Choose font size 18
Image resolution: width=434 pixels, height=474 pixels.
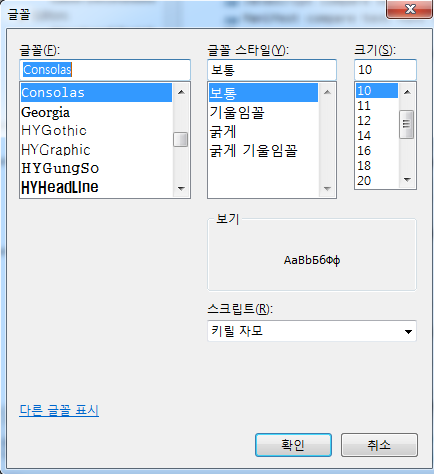click(x=377, y=166)
